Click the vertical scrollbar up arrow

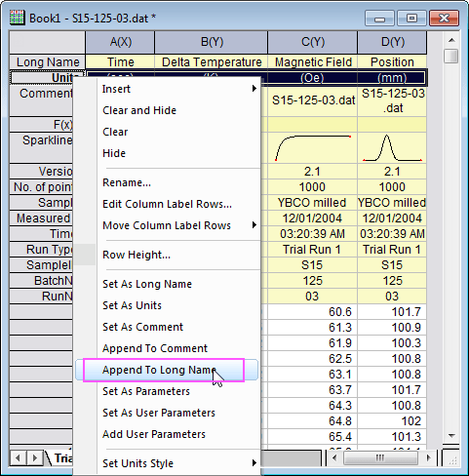(451, 40)
